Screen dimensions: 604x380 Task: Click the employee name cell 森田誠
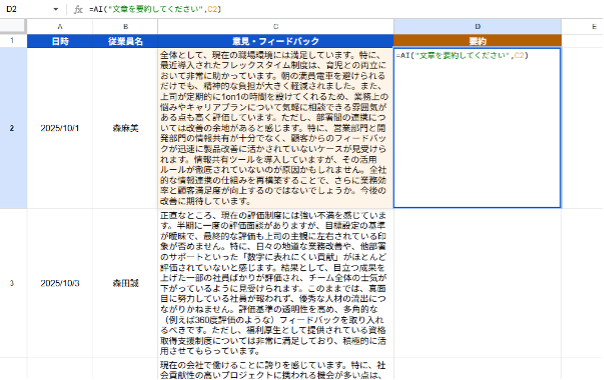pos(125,283)
